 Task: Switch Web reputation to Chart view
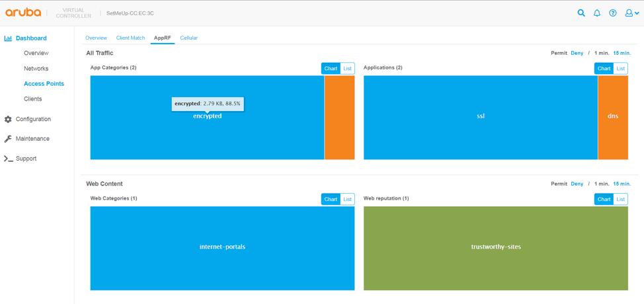(604, 200)
